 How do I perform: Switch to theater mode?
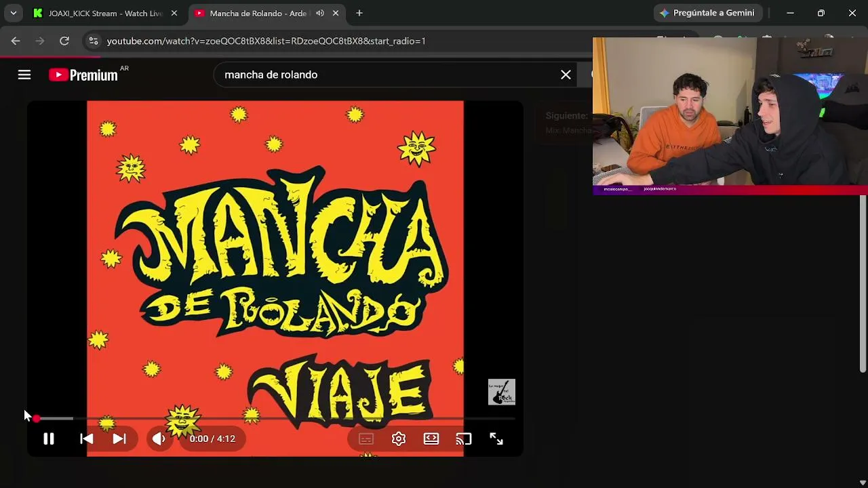click(x=431, y=439)
